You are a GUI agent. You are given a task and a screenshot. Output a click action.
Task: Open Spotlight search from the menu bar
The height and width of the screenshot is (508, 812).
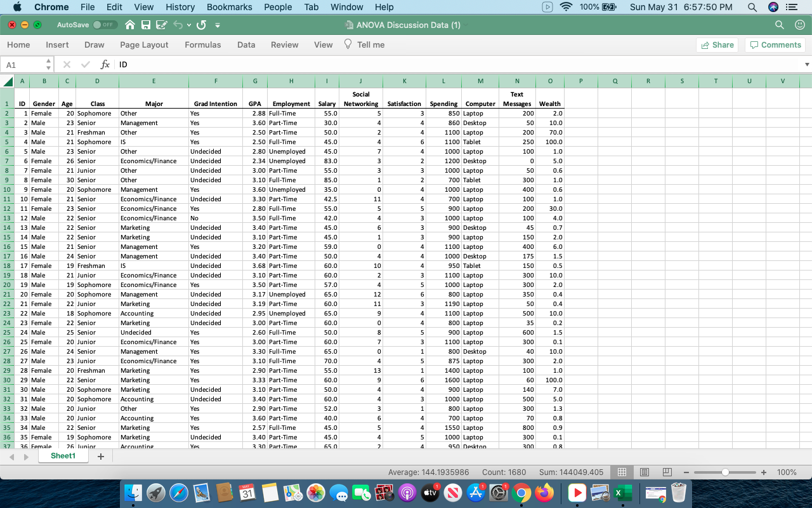pyautogui.click(x=751, y=7)
